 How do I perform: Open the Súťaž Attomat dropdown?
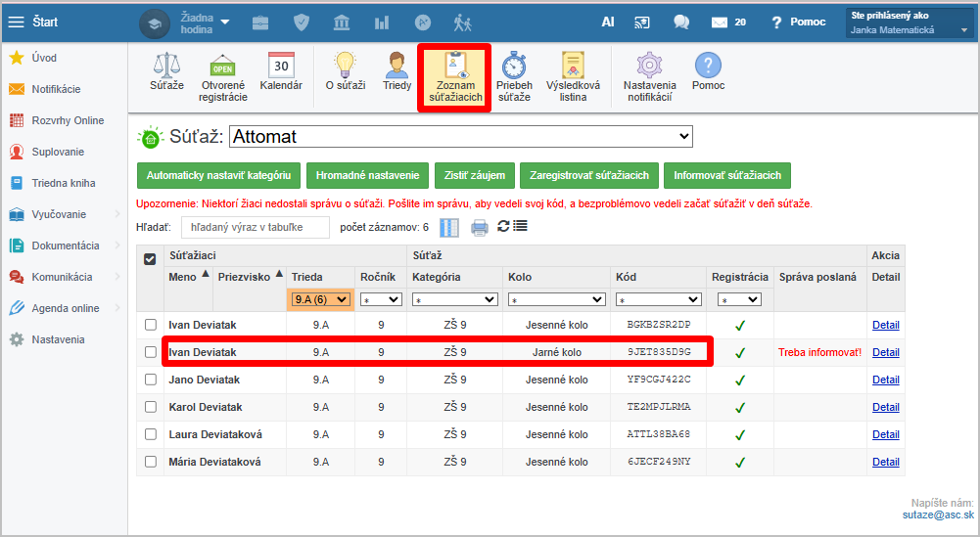pyautogui.click(x=460, y=137)
